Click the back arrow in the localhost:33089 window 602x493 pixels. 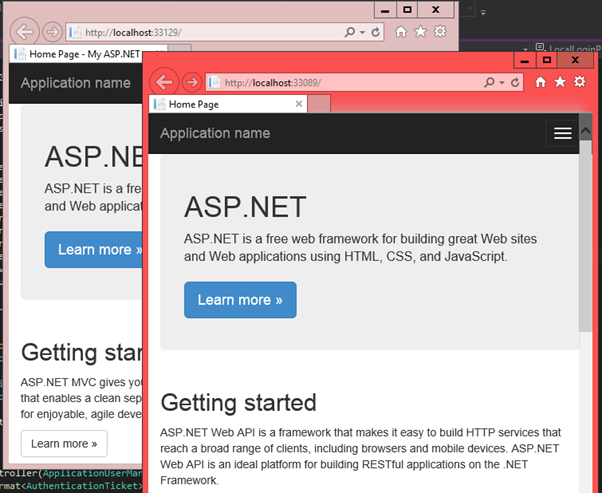click(x=164, y=82)
